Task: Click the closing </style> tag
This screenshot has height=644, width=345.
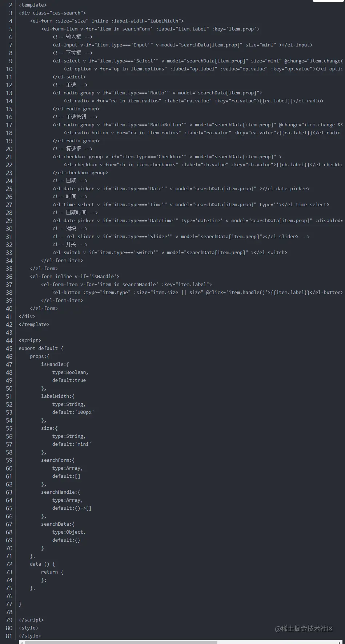Action: pos(30,636)
